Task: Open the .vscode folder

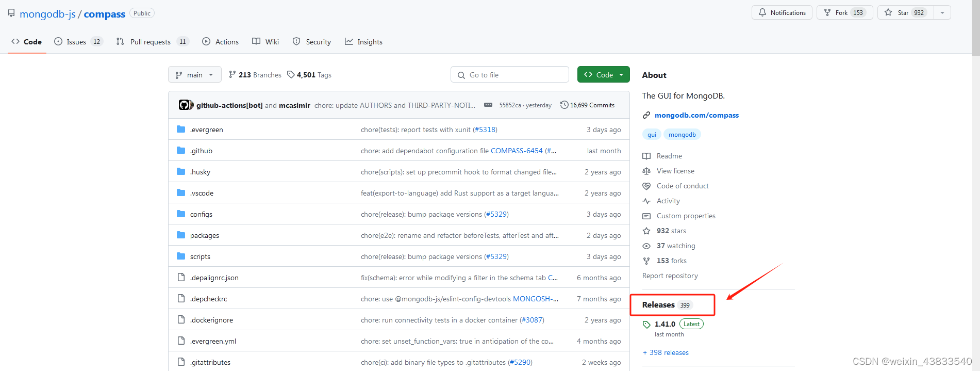Action: (x=202, y=193)
